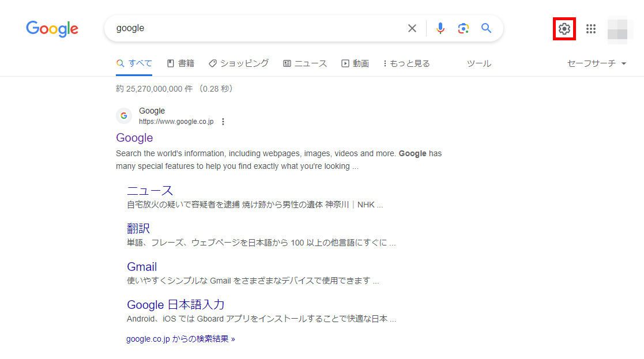The height and width of the screenshot is (359, 644).
Task: Switch to the ショッピング tab
Action: point(239,63)
